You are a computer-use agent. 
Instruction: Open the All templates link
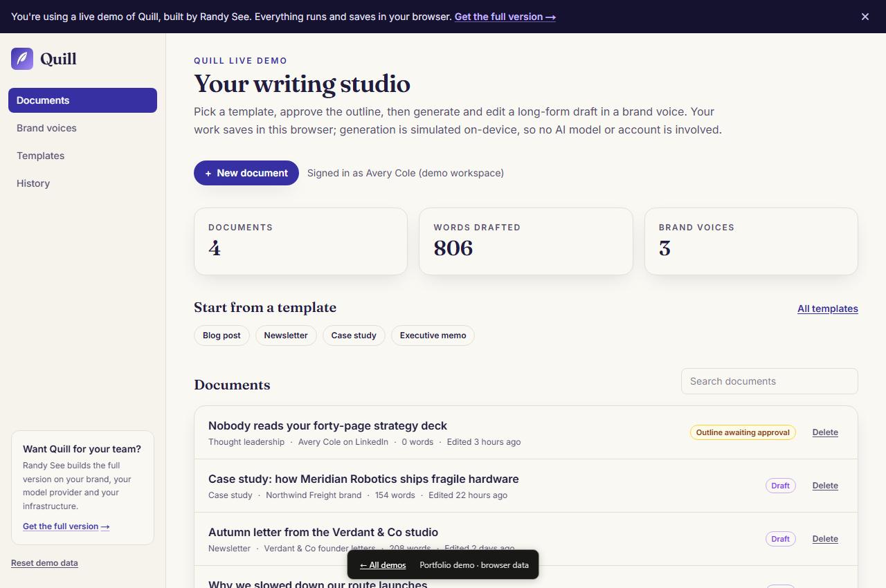coord(828,309)
